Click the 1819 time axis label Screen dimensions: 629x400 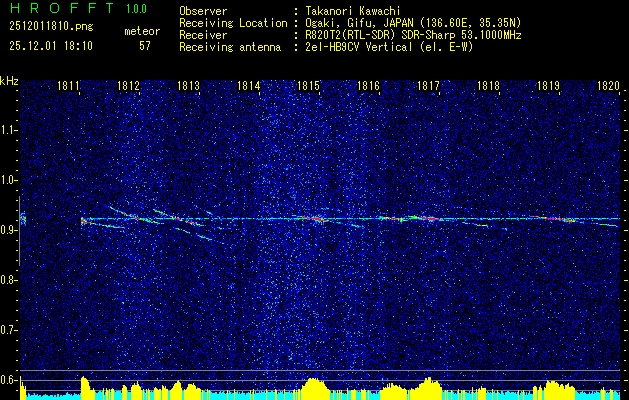[548, 85]
